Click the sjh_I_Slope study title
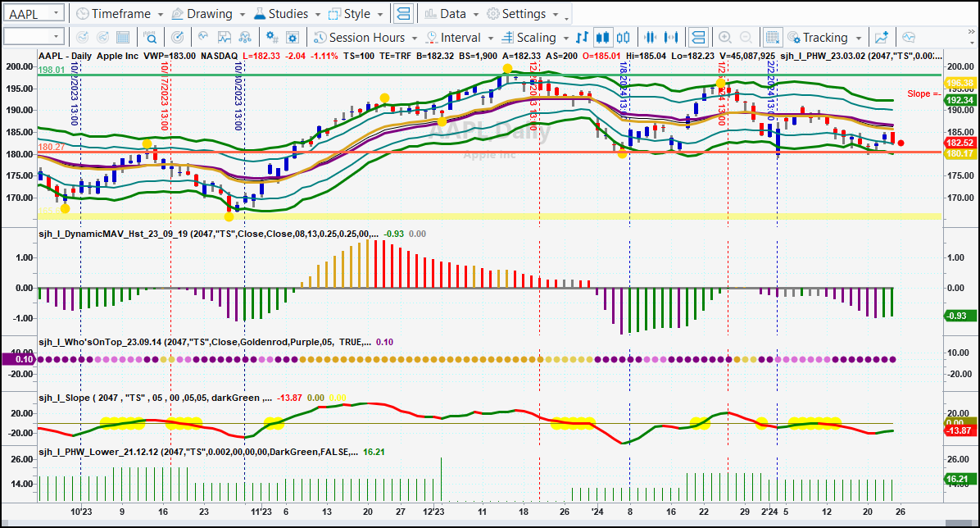 click(x=155, y=398)
